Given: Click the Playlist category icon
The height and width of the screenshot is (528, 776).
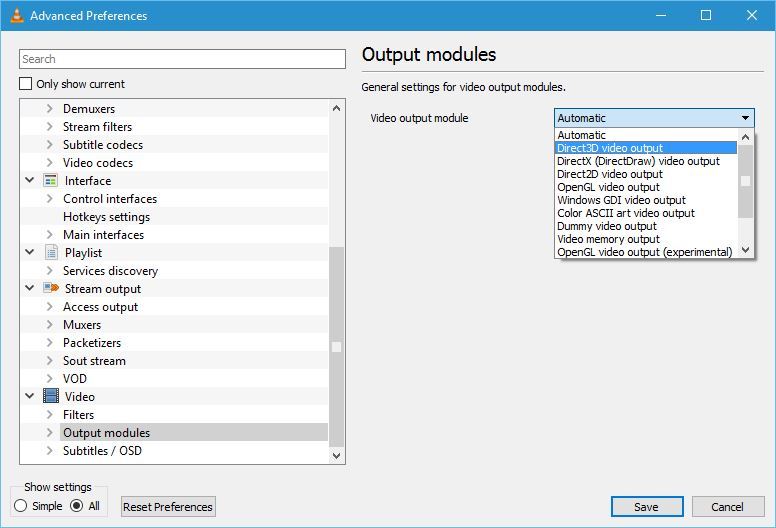Looking at the screenshot, I should tap(50, 253).
